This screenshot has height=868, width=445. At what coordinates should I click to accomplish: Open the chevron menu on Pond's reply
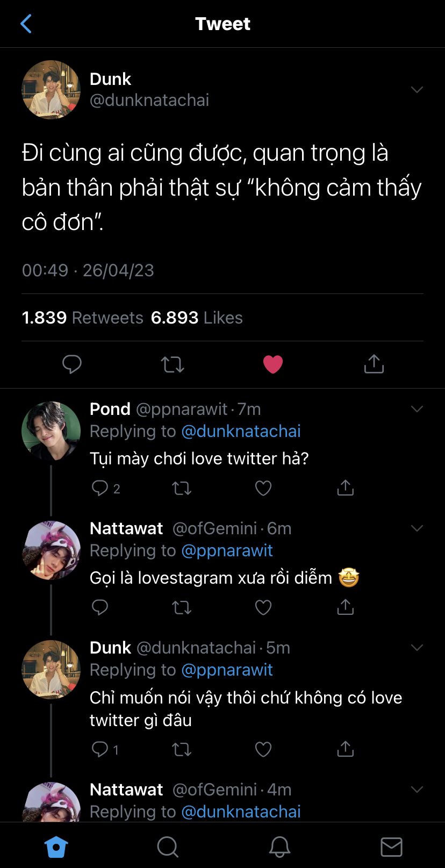point(417,409)
